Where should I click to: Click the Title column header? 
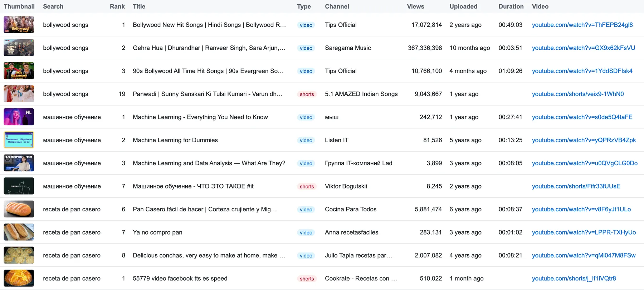coord(139,6)
